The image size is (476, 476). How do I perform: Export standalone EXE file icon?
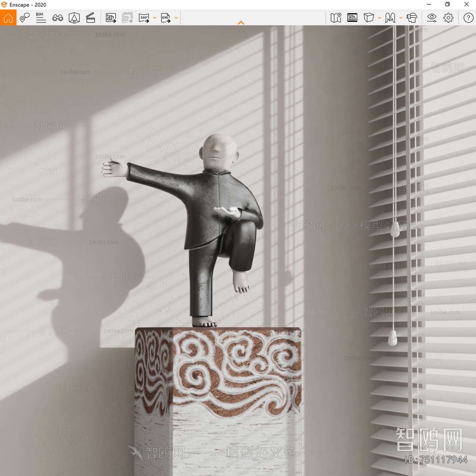click(x=165, y=18)
